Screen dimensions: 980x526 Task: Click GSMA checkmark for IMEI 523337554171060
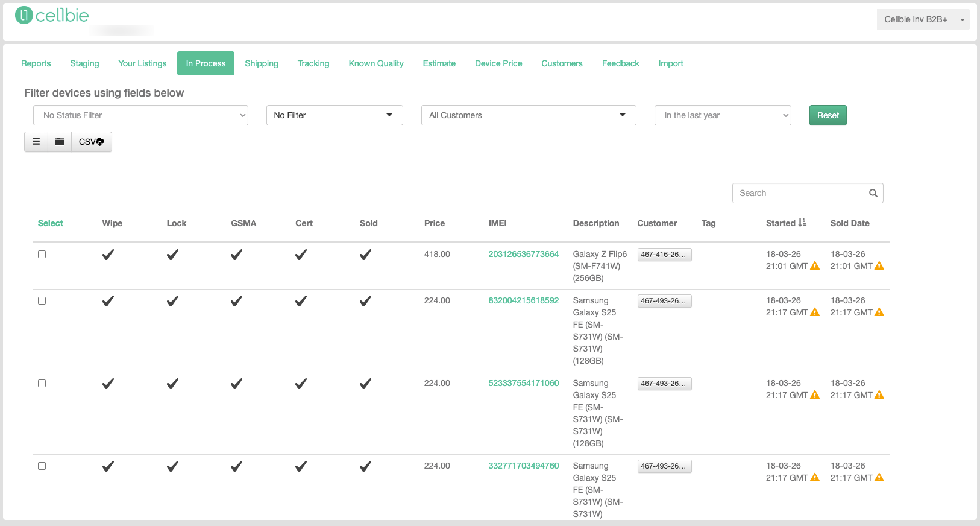(237, 384)
